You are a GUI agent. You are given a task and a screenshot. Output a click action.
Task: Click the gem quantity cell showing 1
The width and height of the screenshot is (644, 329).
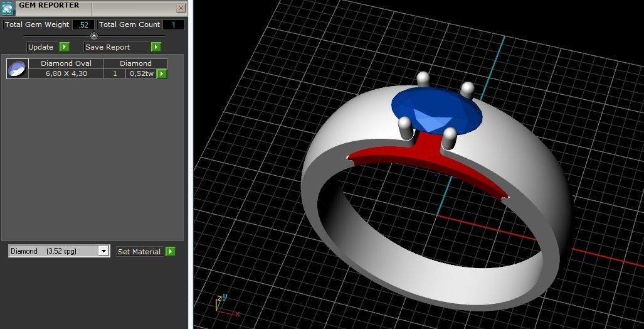coord(115,74)
